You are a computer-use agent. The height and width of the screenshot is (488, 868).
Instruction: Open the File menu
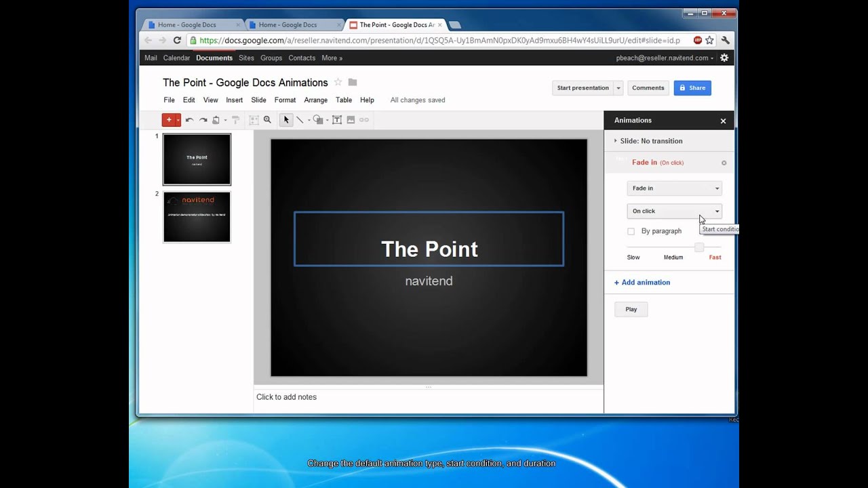(169, 100)
